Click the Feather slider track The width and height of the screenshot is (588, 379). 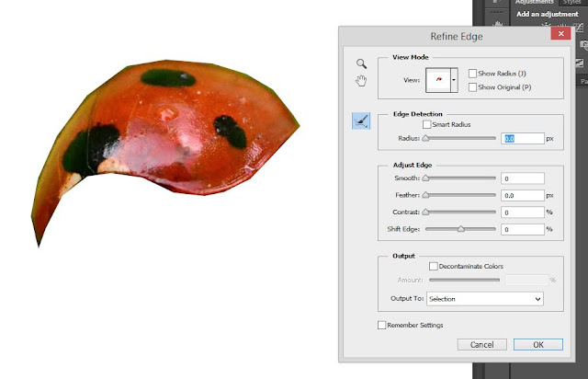point(460,195)
